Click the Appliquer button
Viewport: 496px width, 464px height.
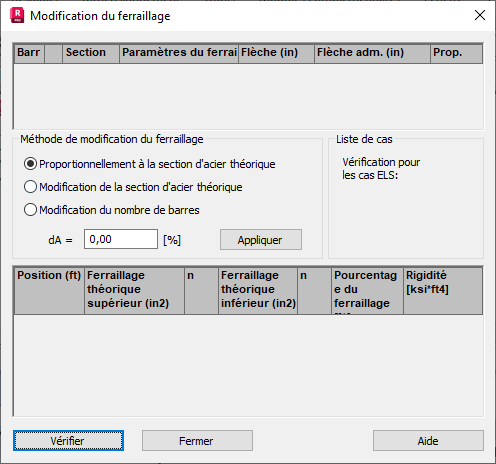[261, 239]
